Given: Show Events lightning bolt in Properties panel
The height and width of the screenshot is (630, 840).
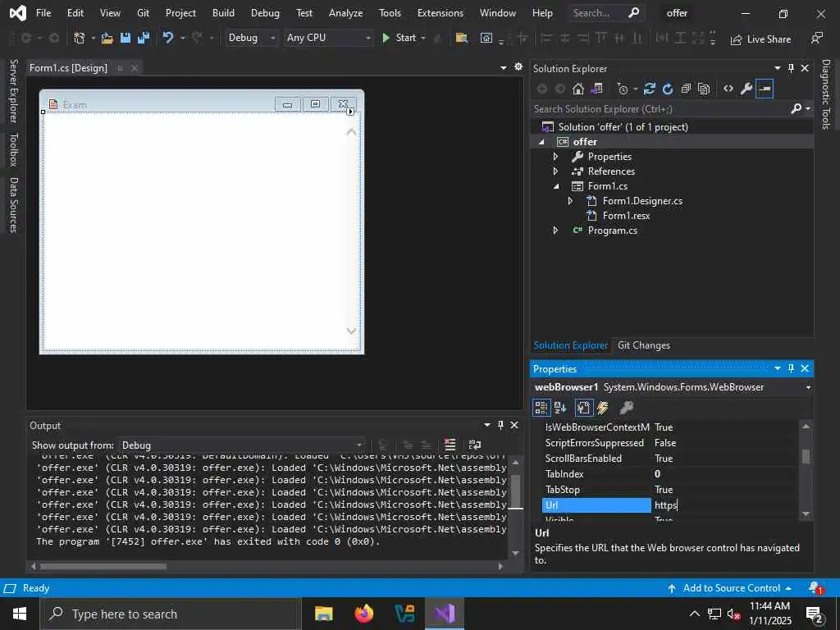Looking at the screenshot, I should [x=603, y=409].
